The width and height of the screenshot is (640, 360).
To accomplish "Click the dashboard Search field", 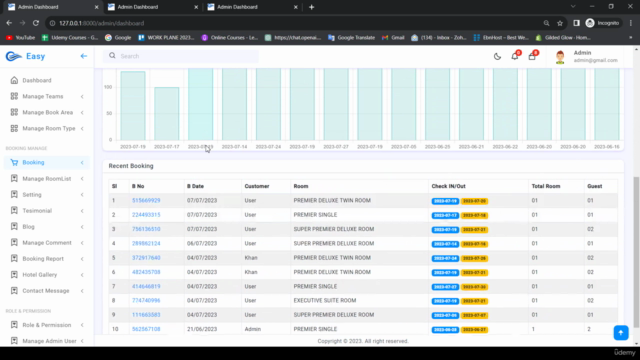I will 181,56.
